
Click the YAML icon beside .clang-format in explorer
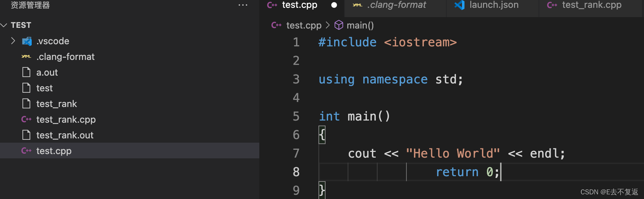[x=26, y=57]
